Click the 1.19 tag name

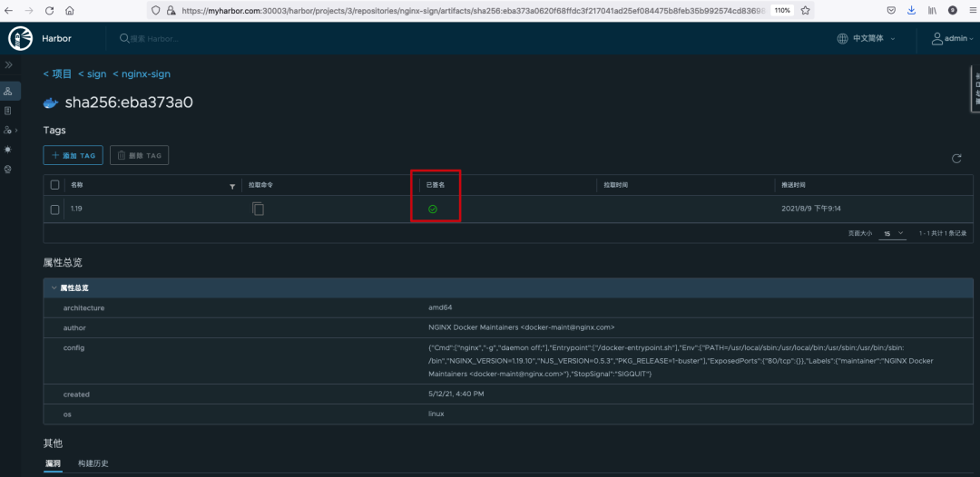coord(77,209)
